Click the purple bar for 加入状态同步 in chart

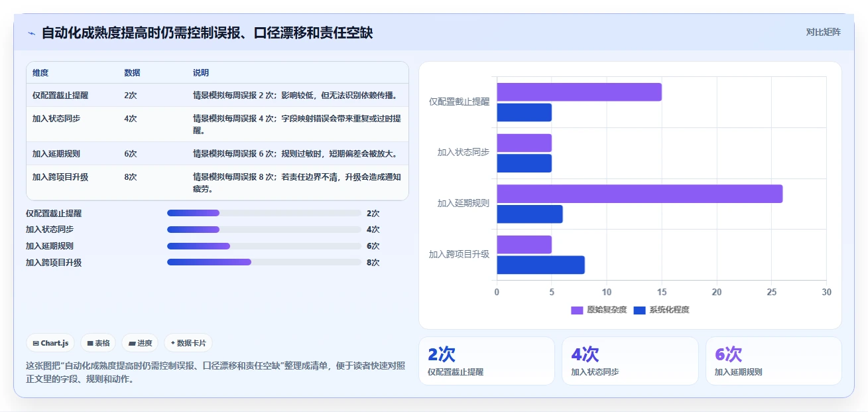click(524, 143)
